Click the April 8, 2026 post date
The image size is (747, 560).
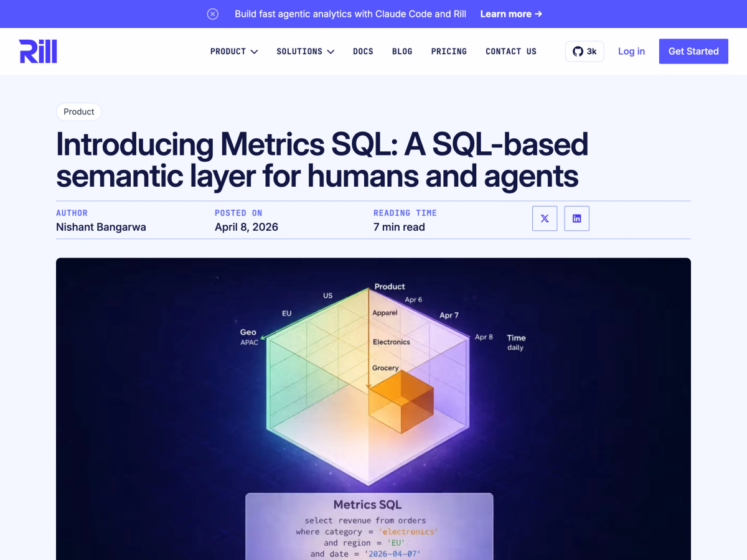point(247,227)
